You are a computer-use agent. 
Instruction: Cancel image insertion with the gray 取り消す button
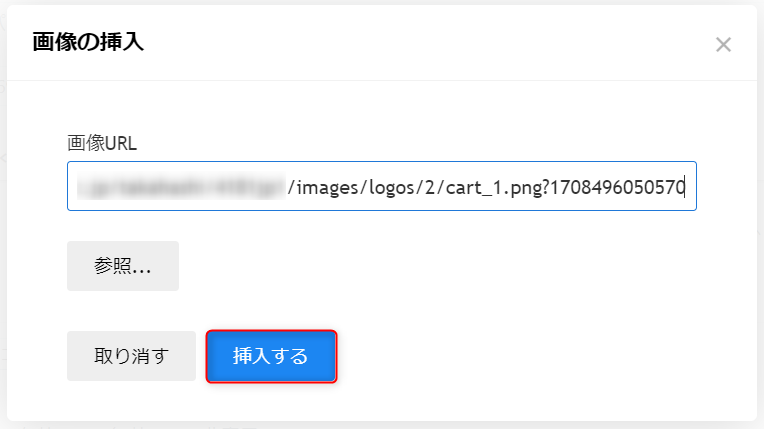[x=131, y=356]
